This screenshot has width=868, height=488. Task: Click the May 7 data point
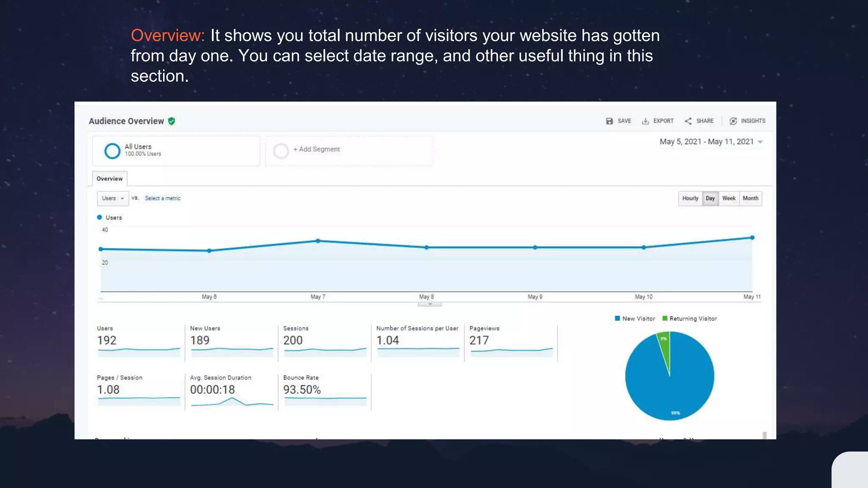click(318, 241)
